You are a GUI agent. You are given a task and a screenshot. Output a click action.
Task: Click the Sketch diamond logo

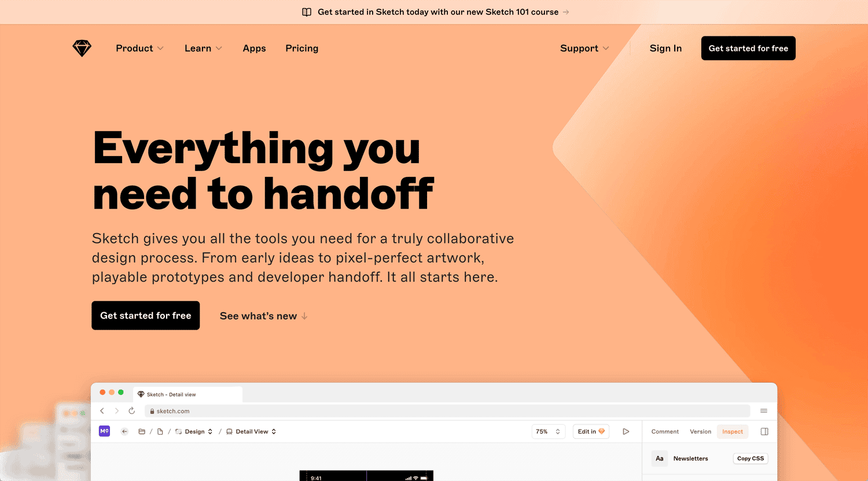[82, 49]
